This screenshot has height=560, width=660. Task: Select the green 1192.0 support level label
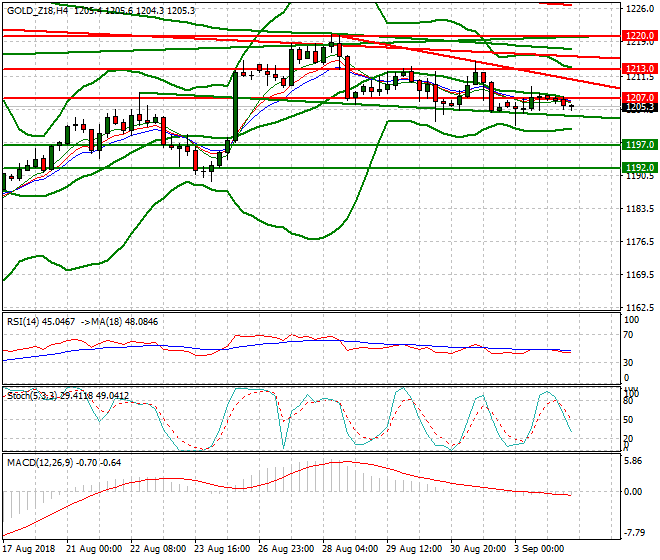(639, 168)
